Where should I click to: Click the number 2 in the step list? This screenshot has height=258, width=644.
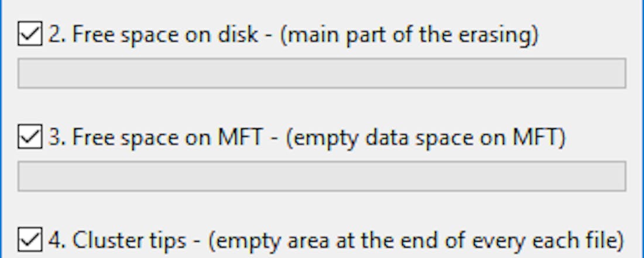click(53, 35)
